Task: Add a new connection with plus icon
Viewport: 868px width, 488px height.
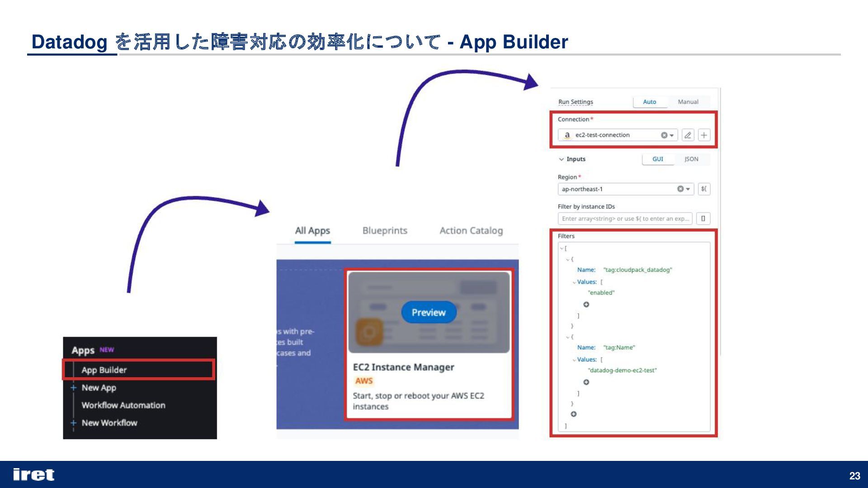Action: pyautogui.click(x=704, y=135)
